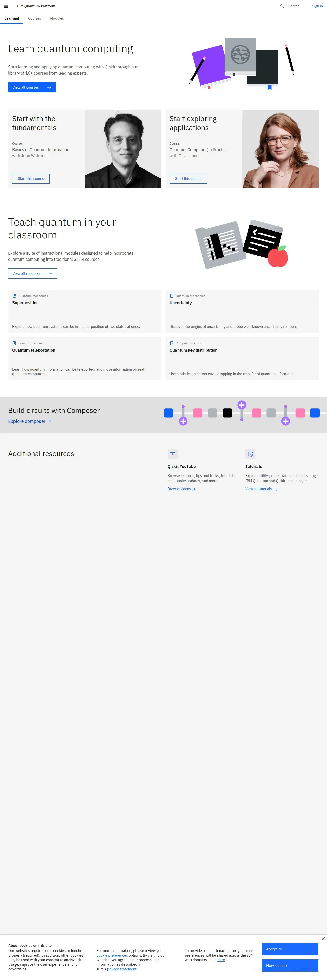This screenshot has width=327, height=980.
Task: Open the Quantum teleportation module card
Action: point(85,359)
